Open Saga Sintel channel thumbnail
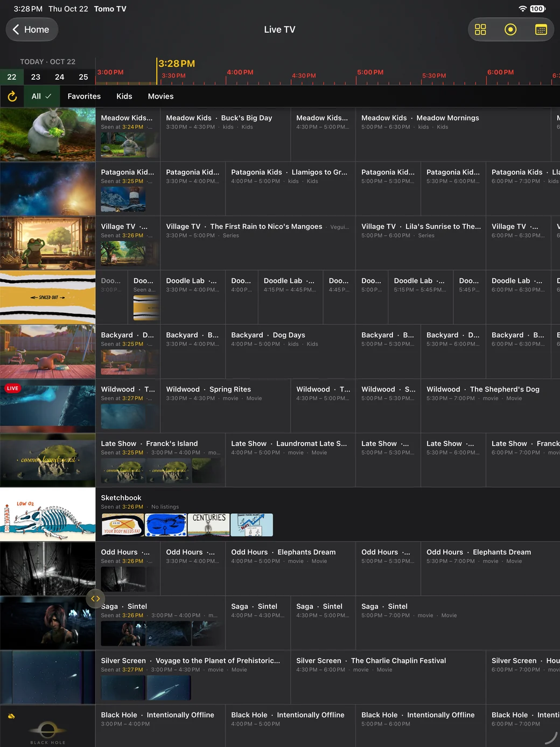 click(x=48, y=623)
